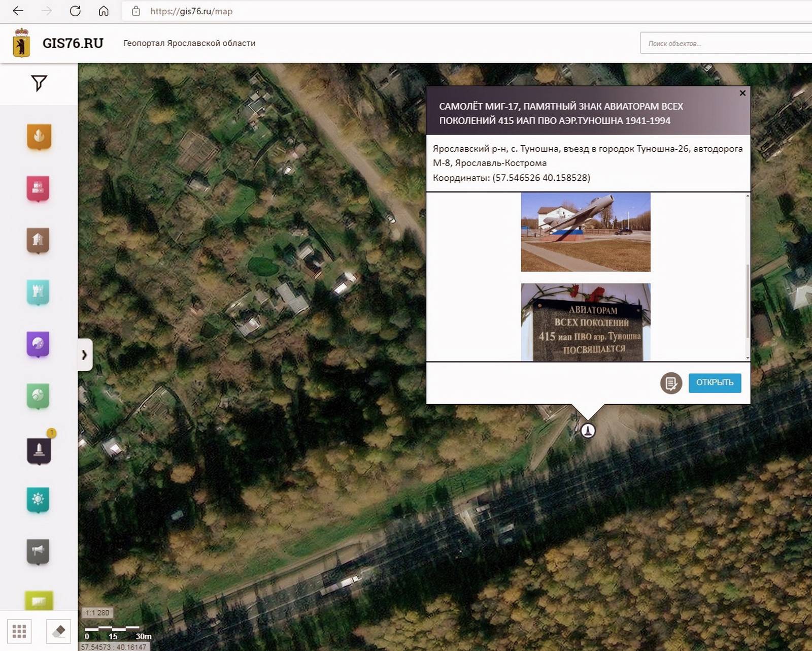Click the eraser clear tool
The height and width of the screenshot is (651, 812).
point(58,631)
